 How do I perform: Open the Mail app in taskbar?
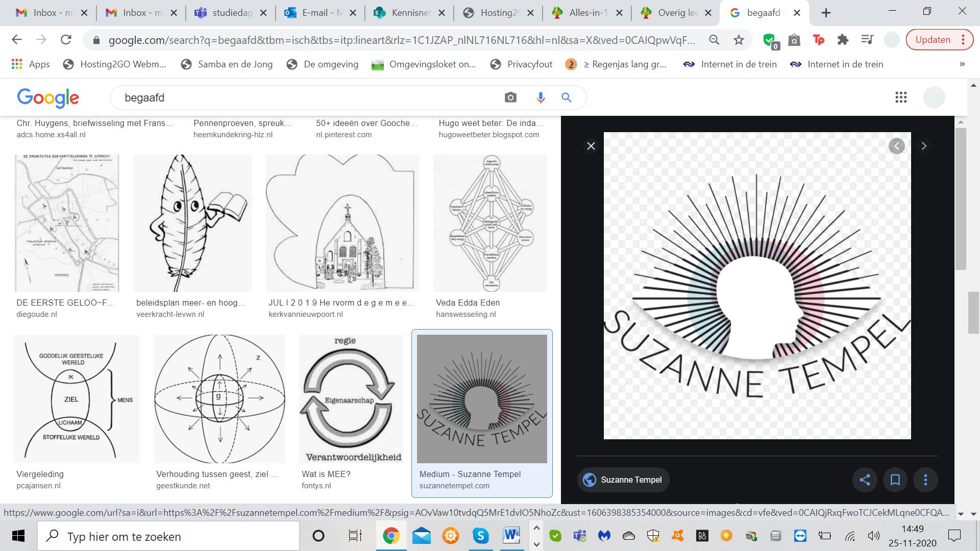(x=421, y=536)
